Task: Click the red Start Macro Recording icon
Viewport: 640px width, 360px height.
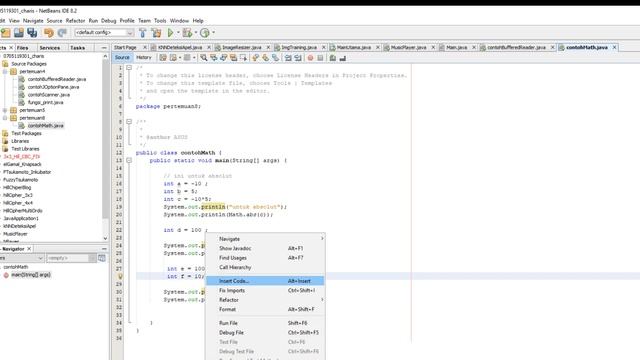Action: 310,58
